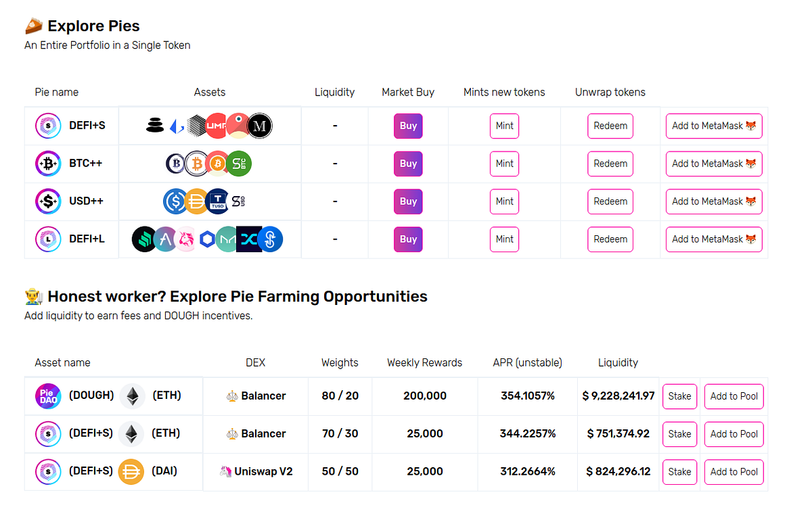
Task: Mint new USD++ tokens
Action: [505, 201]
